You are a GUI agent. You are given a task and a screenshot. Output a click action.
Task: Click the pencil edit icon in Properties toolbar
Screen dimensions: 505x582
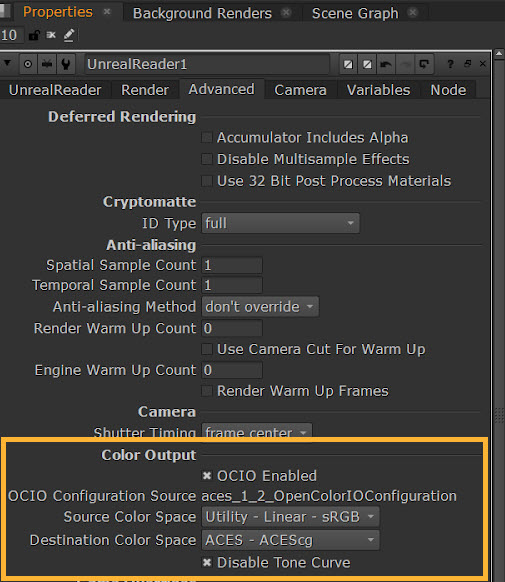(x=69, y=35)
